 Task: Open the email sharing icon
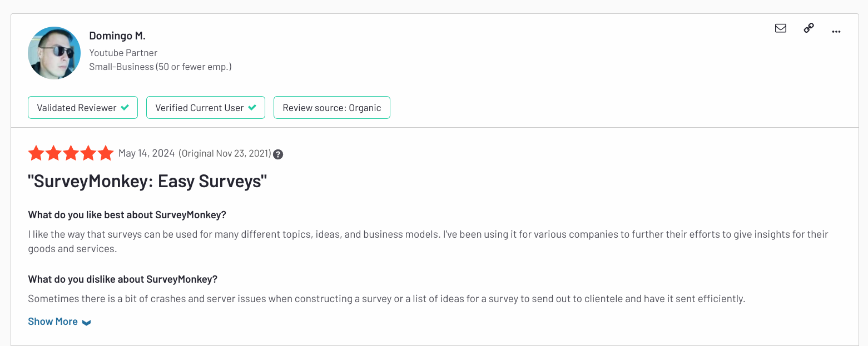(781, 28)
